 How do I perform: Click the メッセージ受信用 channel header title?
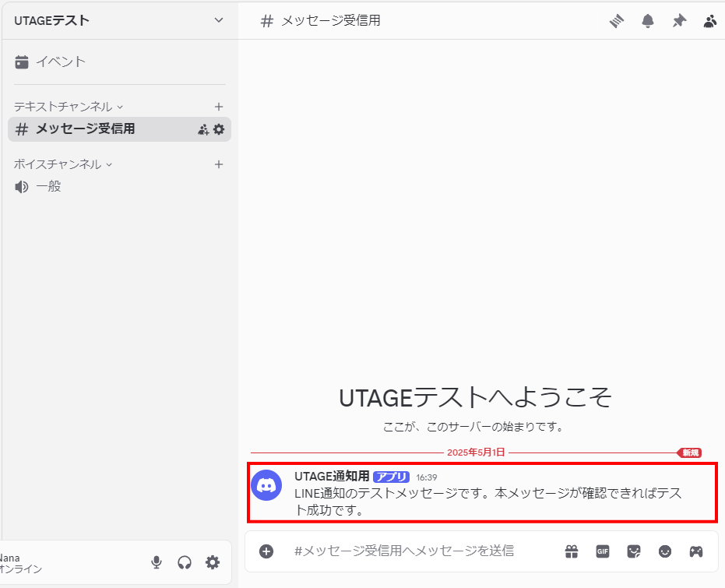pyautogui.click(x=330, y=20)
